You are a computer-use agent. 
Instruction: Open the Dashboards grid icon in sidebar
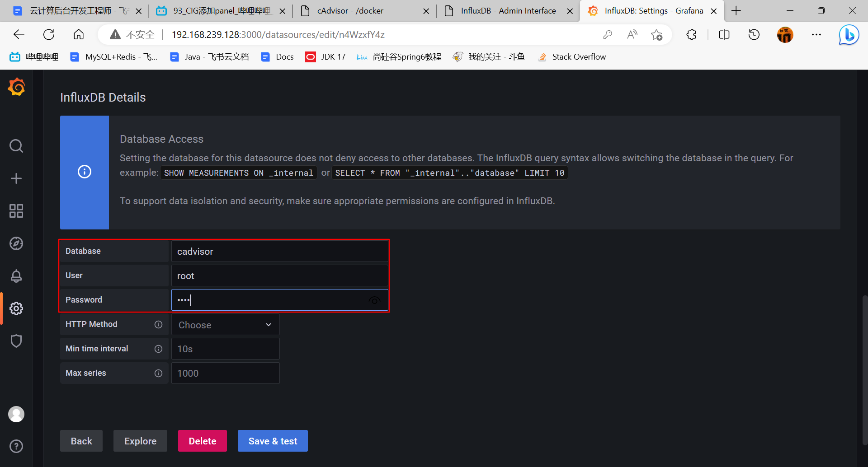(x=16, y=211)
